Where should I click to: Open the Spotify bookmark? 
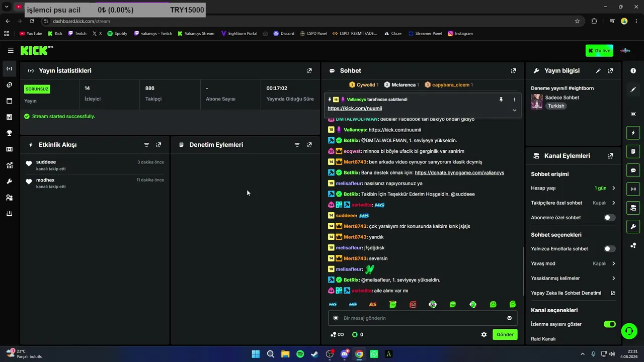tap(117, 34)
